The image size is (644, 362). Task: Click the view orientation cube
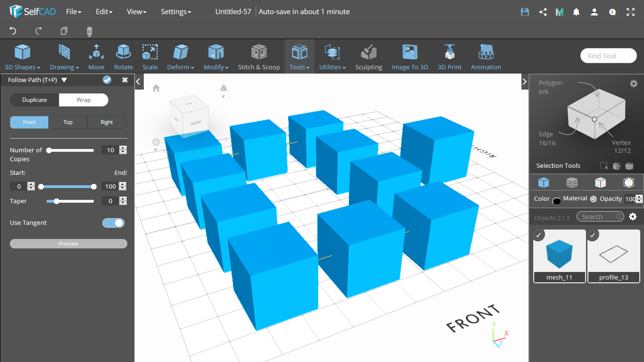pyautogui.click(x=189, y=117)
